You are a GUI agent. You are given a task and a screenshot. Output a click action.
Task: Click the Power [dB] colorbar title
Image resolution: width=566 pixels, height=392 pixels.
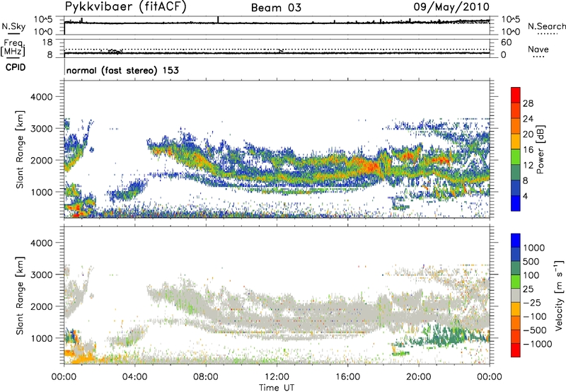click(x=540, y=149)
